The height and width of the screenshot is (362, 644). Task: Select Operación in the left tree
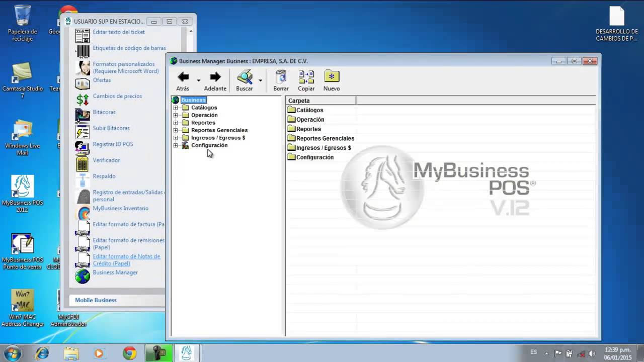point(204,115)
